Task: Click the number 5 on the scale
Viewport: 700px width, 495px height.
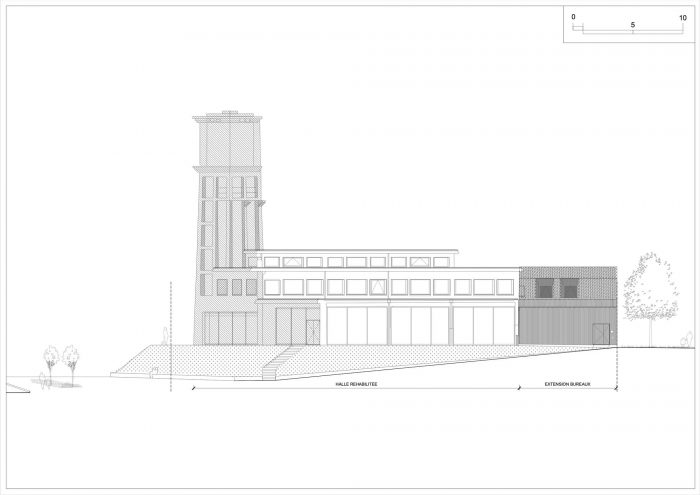Action: click(x=631, y=22)
